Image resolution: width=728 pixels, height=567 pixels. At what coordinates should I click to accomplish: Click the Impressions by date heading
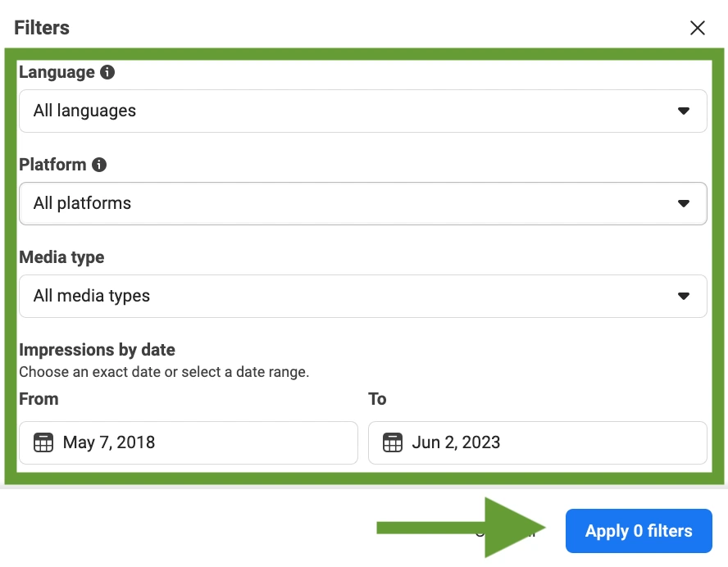[x=97, y=349]
